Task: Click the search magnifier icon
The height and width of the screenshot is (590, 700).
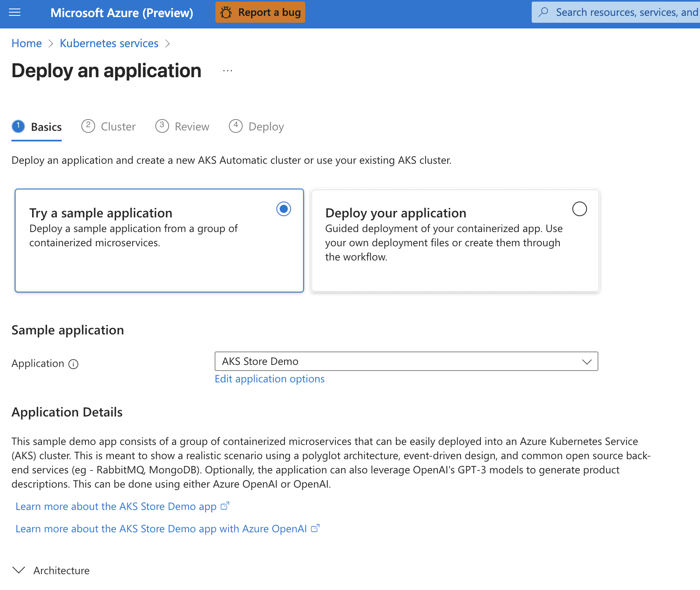Action: click(x=543, y=12)
